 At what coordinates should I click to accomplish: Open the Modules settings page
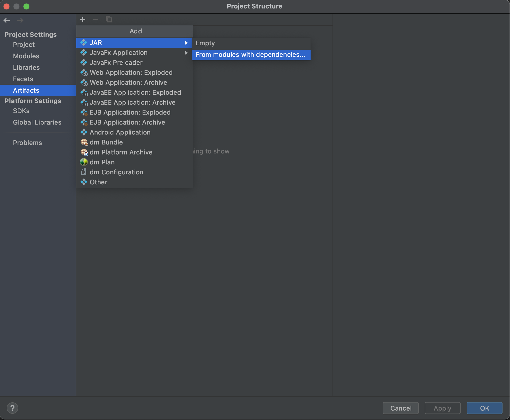[x=26, y=56]
